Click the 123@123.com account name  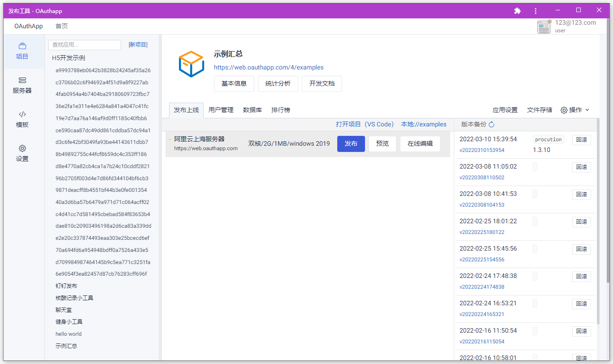(x=575, y=22)
